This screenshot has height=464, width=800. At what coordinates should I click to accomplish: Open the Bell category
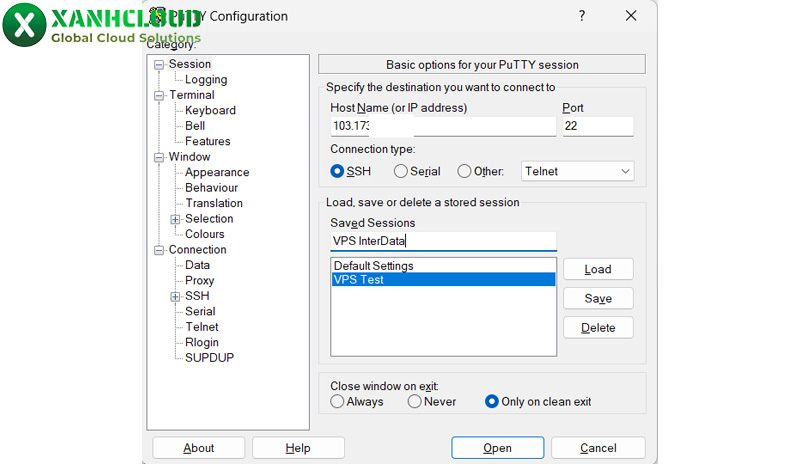coord(195,126)
